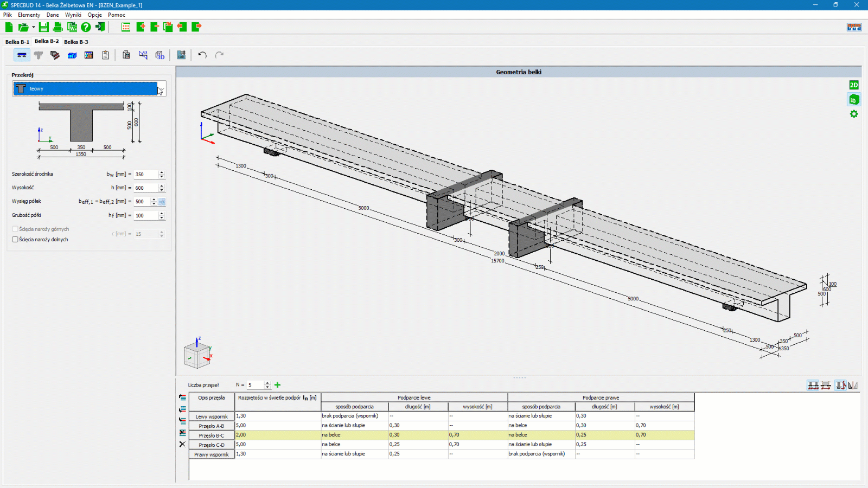Click the green printer icon

[x=58, y=27]
